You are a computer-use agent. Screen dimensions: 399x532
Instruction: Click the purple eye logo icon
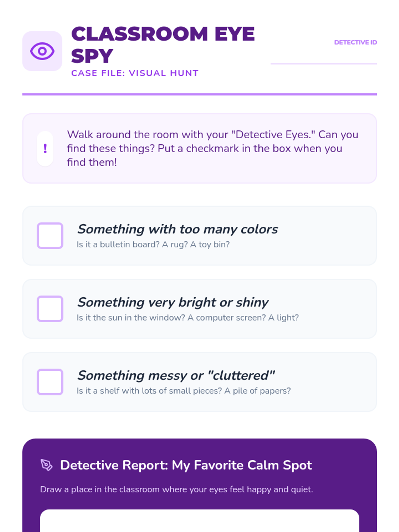pos(42,51)
